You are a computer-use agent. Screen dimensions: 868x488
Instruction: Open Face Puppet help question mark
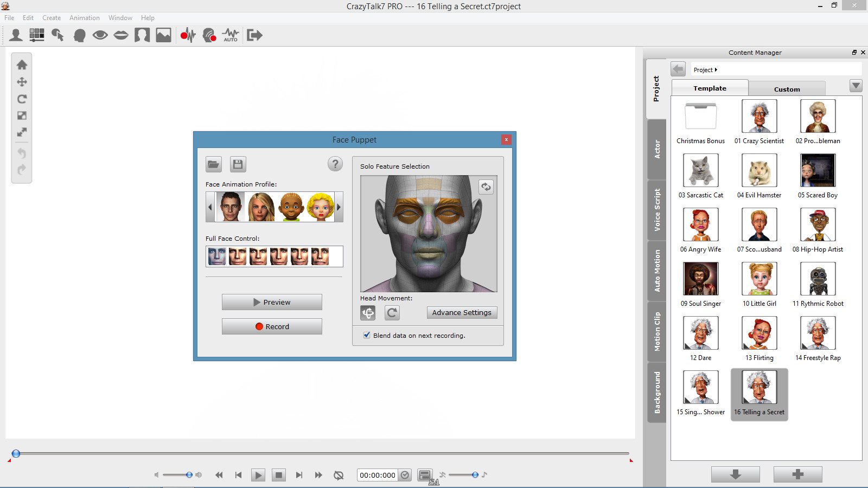tap(335, 164)
